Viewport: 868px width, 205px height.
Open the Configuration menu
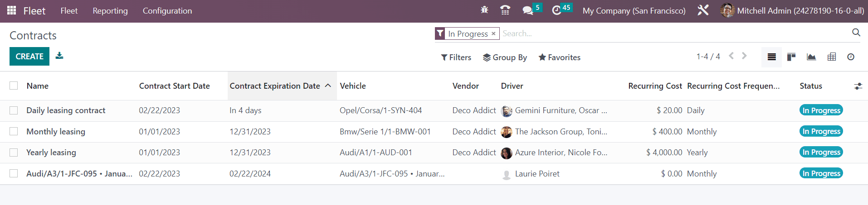pos(167,11)
